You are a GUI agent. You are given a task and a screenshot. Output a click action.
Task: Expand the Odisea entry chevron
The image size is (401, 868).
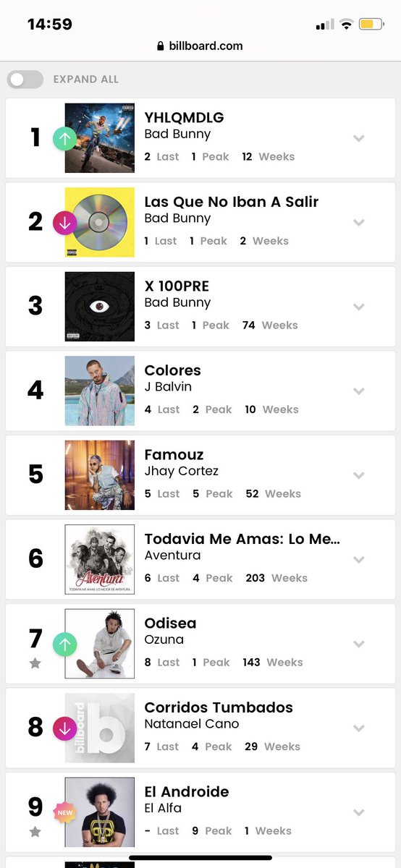click(x=358, y=644)
